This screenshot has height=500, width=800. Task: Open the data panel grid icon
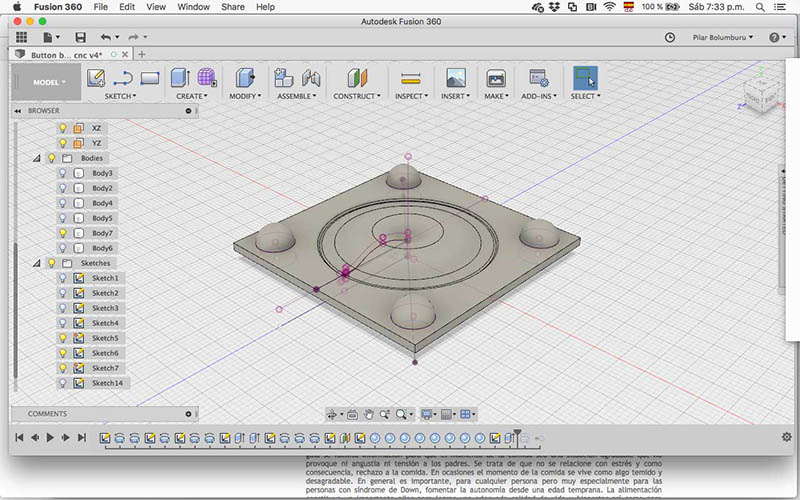tap(21, 37)
